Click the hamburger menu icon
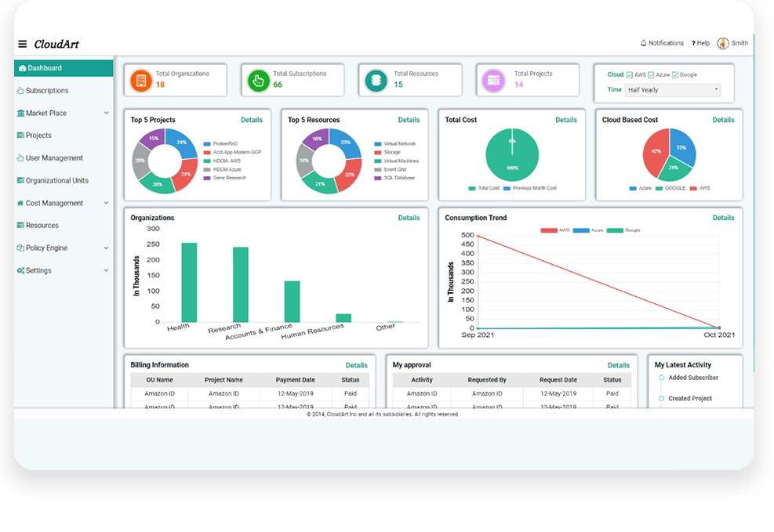Screen dimensions: 774x532 coord(22,44)
